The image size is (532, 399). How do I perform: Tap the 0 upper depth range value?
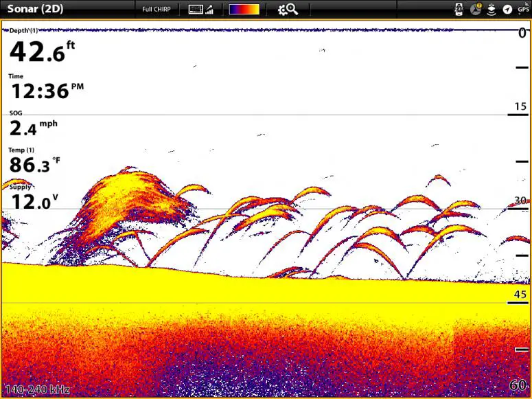[x=522, y=33]
